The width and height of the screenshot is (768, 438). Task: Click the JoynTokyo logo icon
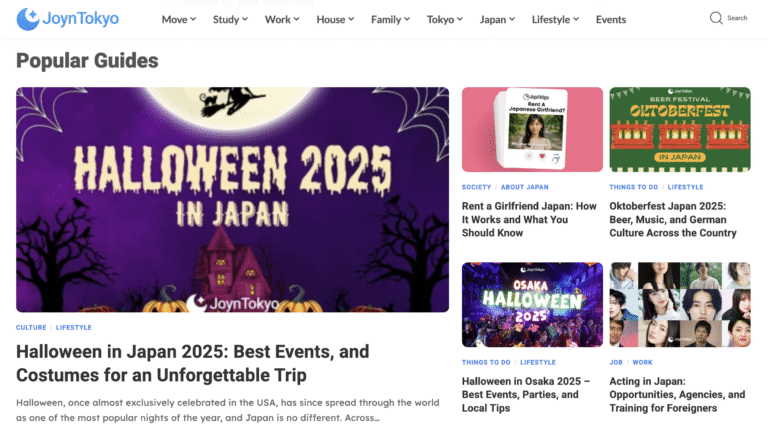(28, 18)
